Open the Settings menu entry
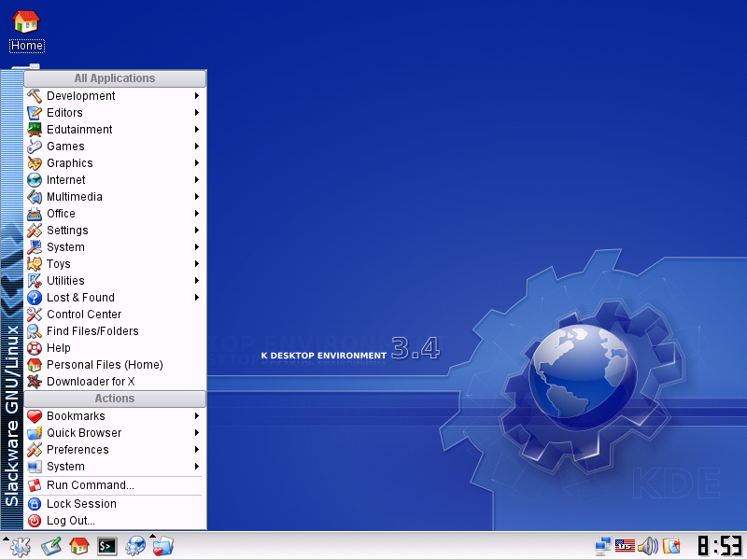The image size is (747, 560). click(115, 231)
